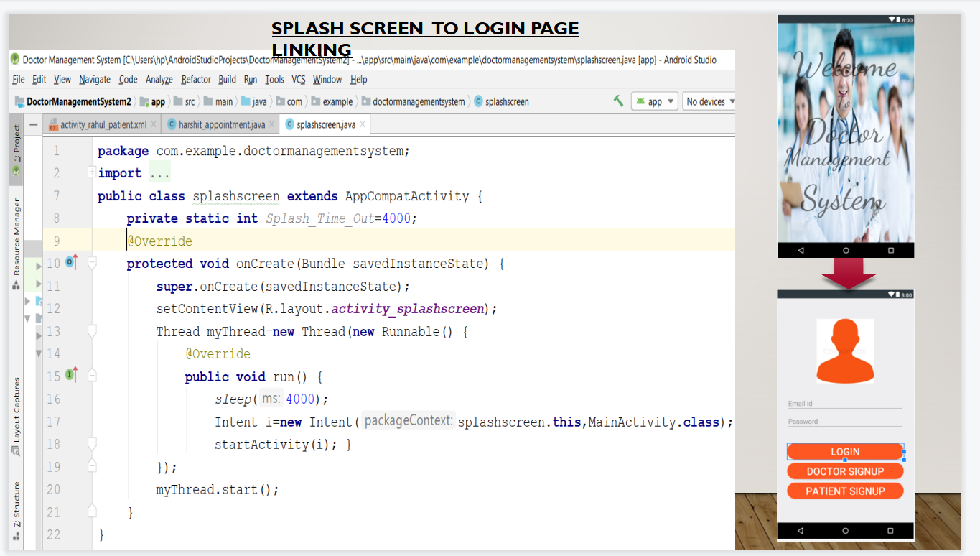Screen dimensions: 980x556
Task: Open the app run configuration dropdown
Action: click(654, 101)
